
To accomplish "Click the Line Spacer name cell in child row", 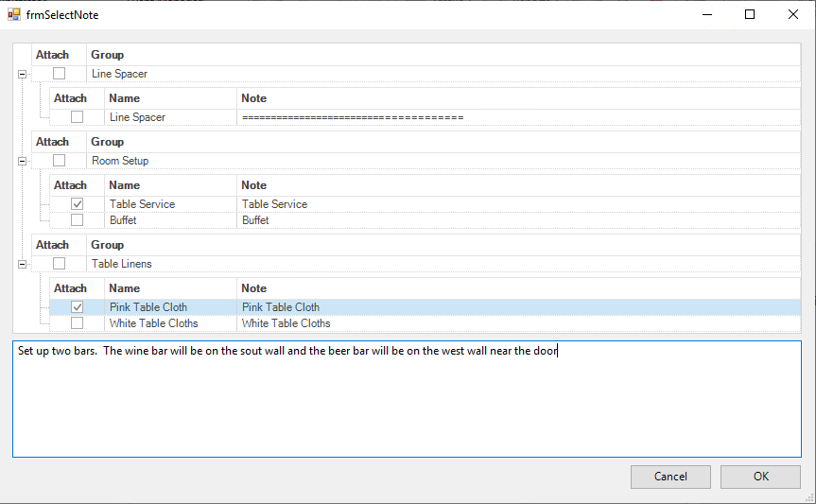I will click(171, 117).
